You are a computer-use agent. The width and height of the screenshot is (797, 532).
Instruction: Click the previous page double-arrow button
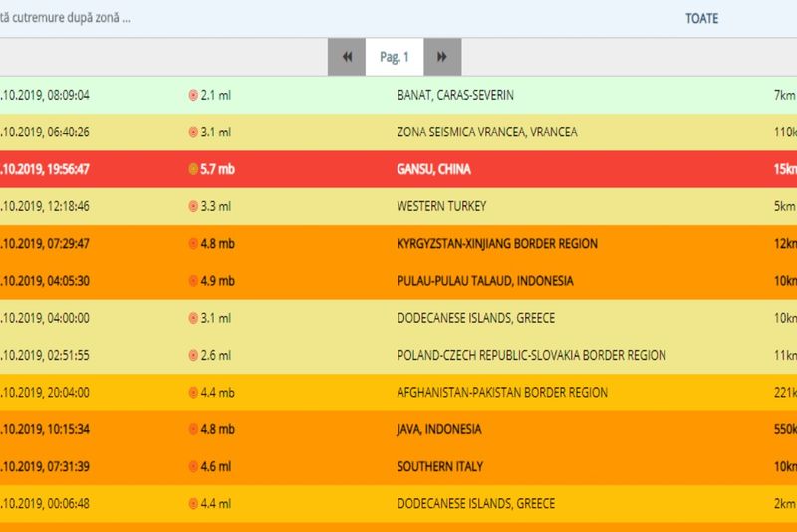coord(347,57)
